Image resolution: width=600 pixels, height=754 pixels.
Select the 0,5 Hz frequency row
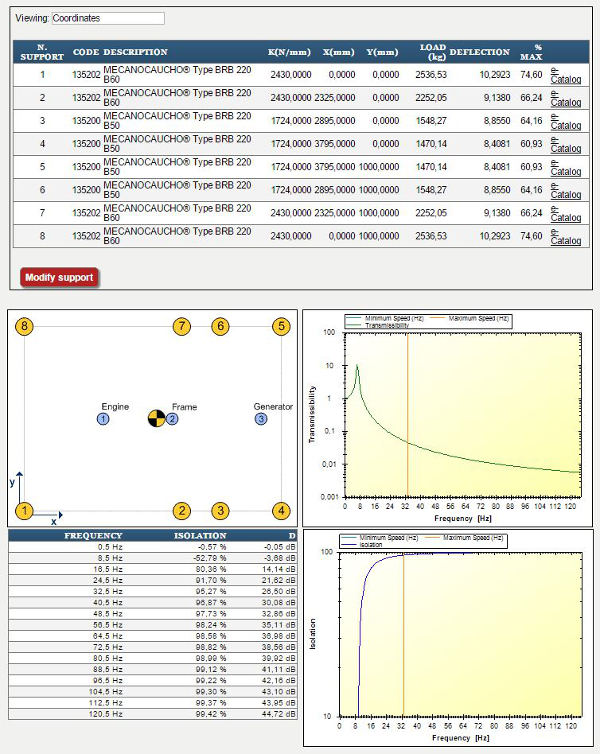pyautogui.click(x=153, y=547)
